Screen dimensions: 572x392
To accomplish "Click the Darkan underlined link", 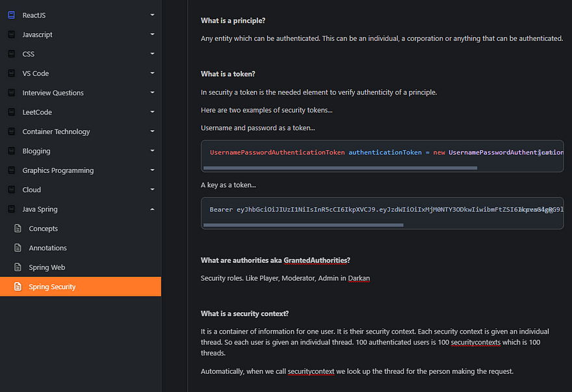I will (x=359, y=278).
